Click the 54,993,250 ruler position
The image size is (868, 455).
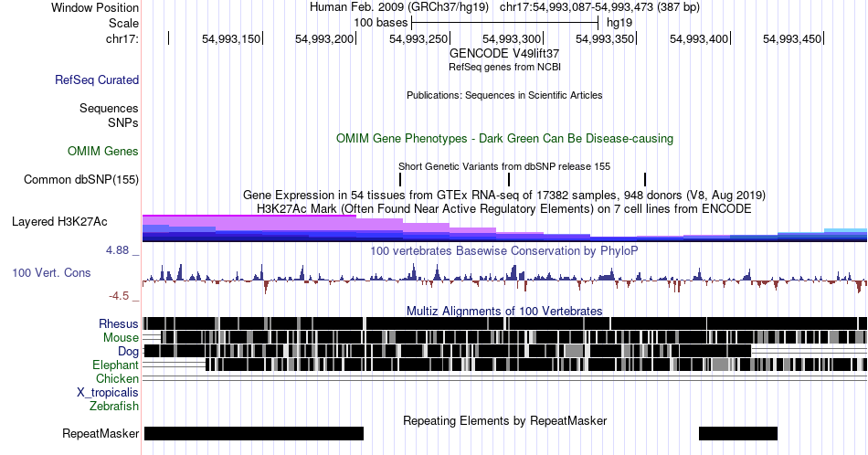tap(418, 38)
